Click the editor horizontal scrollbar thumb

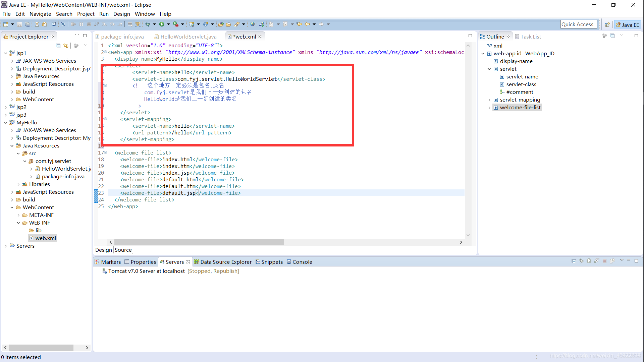point(199,242)
